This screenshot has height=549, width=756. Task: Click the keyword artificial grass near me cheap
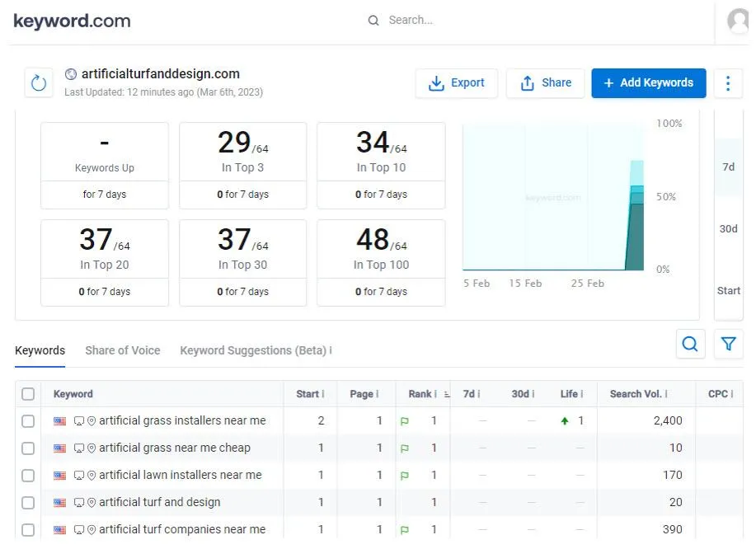coord(175,448)
